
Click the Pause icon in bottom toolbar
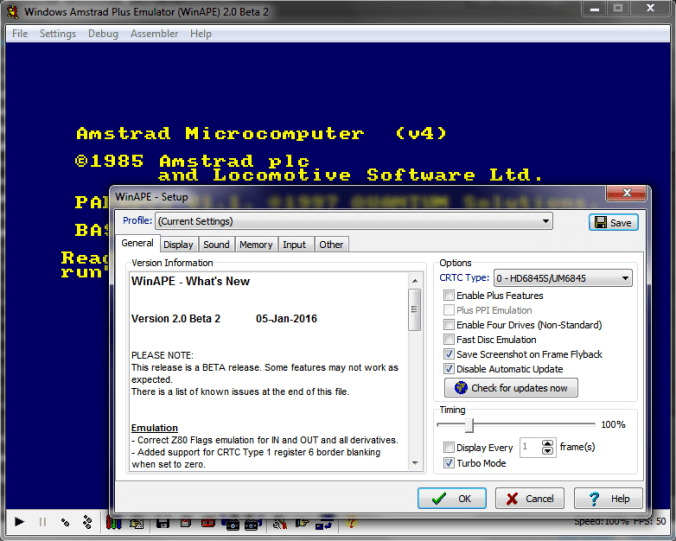[42, 522]
